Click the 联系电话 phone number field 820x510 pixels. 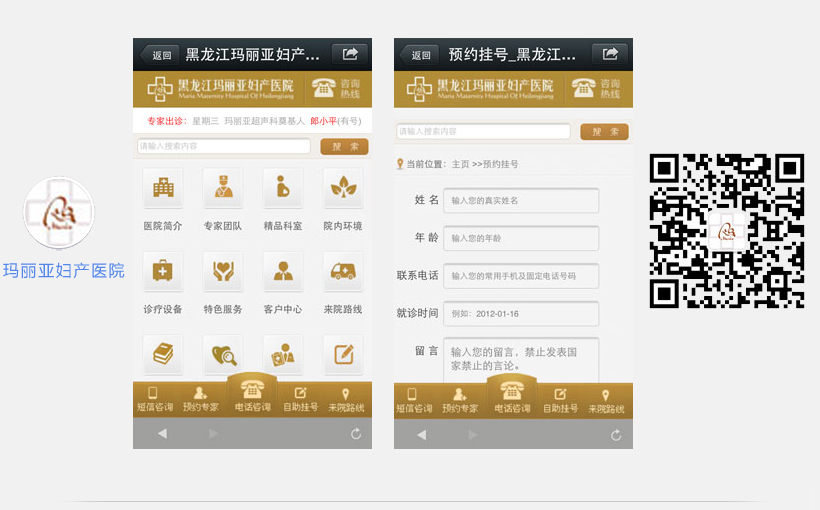click(x=521, y=276)
